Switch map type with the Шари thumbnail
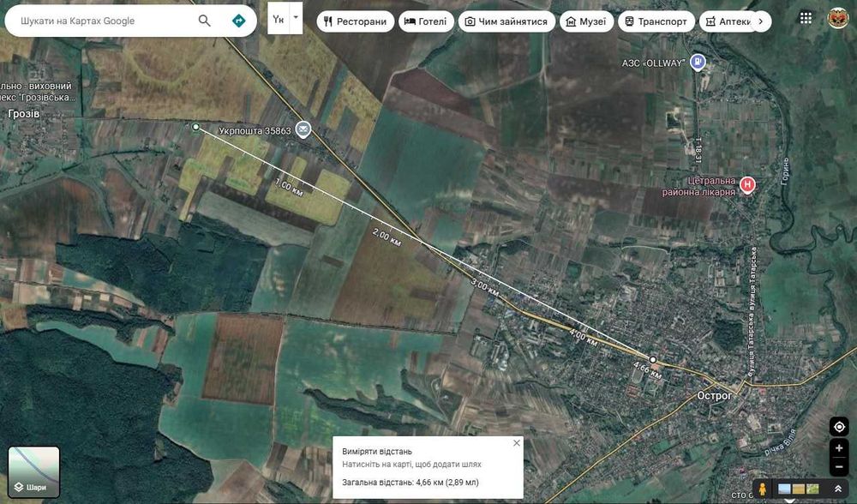Image resolution: width=857 pixels, height=504 pixels. (x=34, y=471)
